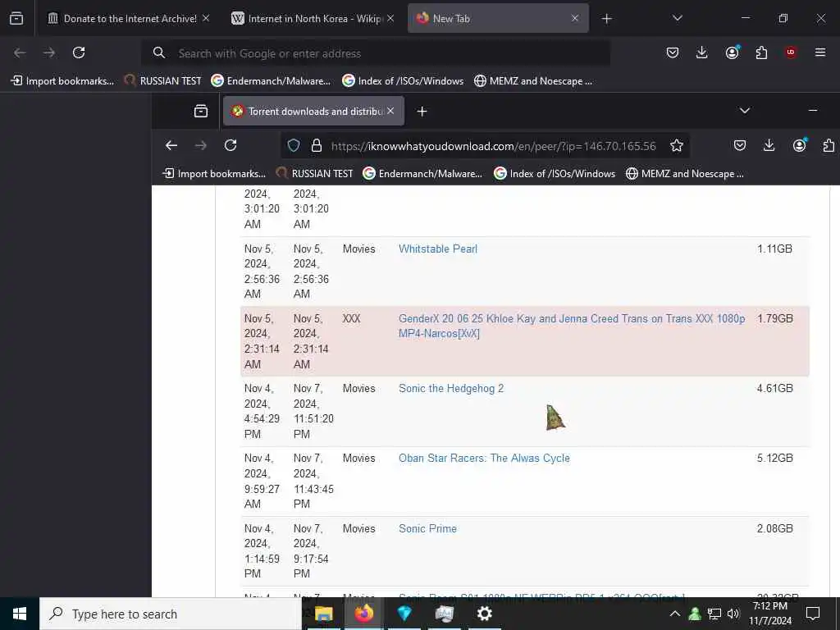Click forward arrow in outer Firefox window
Screen dimensions: 840x630
[49, 52]
